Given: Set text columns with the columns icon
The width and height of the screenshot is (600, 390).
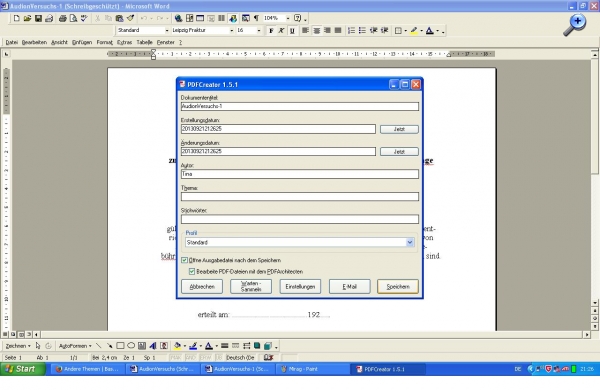Looking at the screenshot, I should 222,18.
